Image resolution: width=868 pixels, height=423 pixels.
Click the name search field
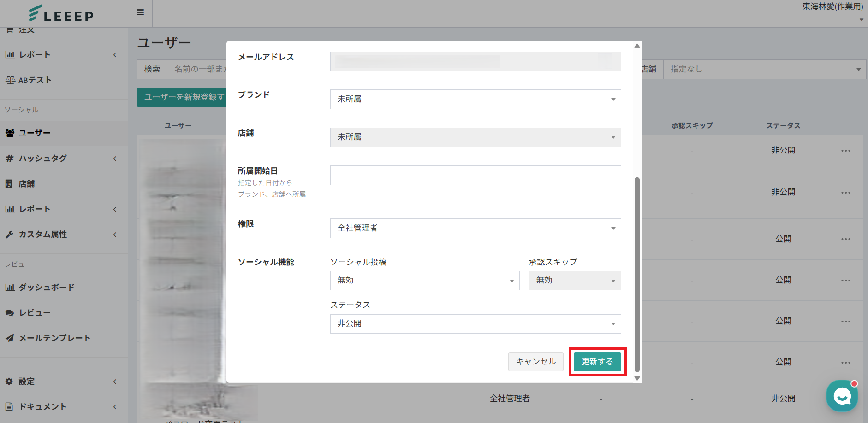coord(197,69)
